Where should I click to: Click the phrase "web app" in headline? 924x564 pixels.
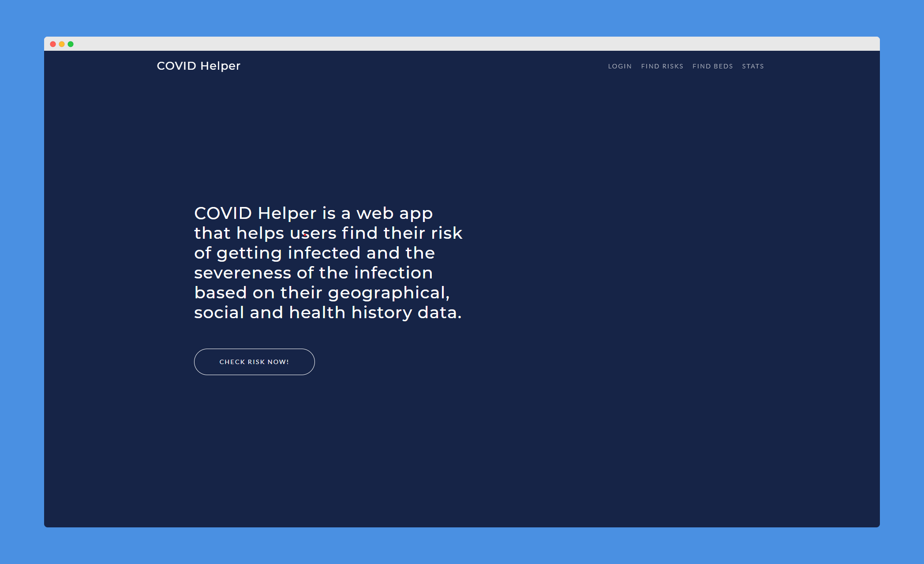click(394, 214)
